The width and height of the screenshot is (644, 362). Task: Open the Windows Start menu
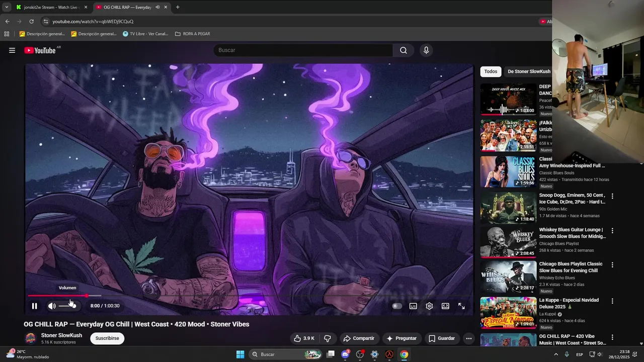240,354
